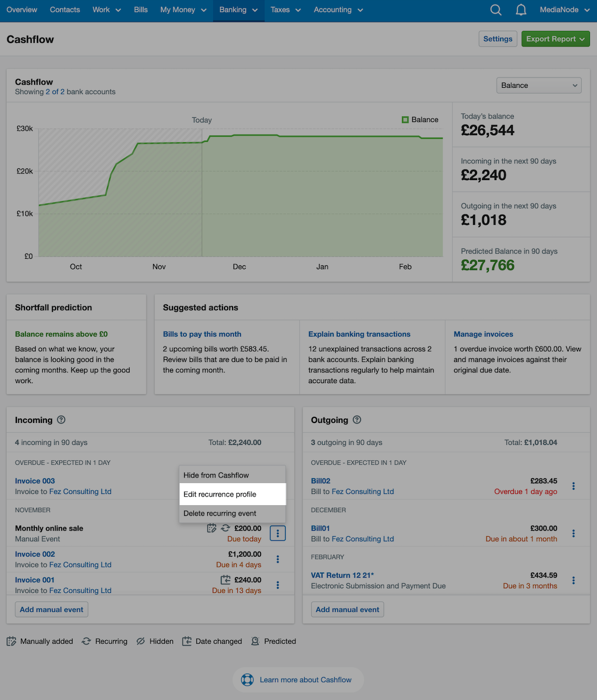Click the £27,766 predicted balance
The height and width of the screenshot is (700, 597).
coord(487,265)
